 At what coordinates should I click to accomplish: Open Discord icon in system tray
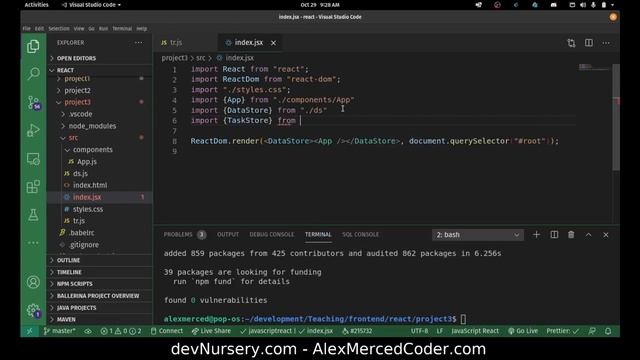[553, 5]
